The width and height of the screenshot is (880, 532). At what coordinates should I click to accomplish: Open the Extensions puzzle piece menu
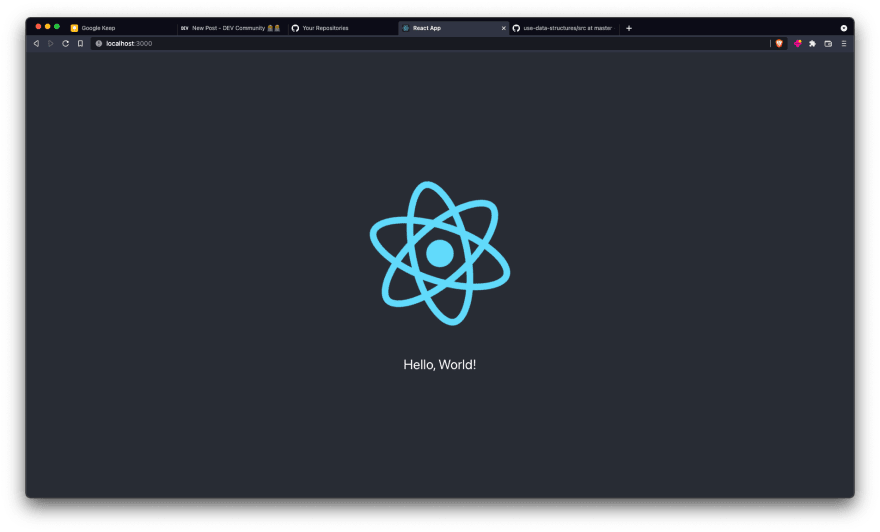pos(812,43)
